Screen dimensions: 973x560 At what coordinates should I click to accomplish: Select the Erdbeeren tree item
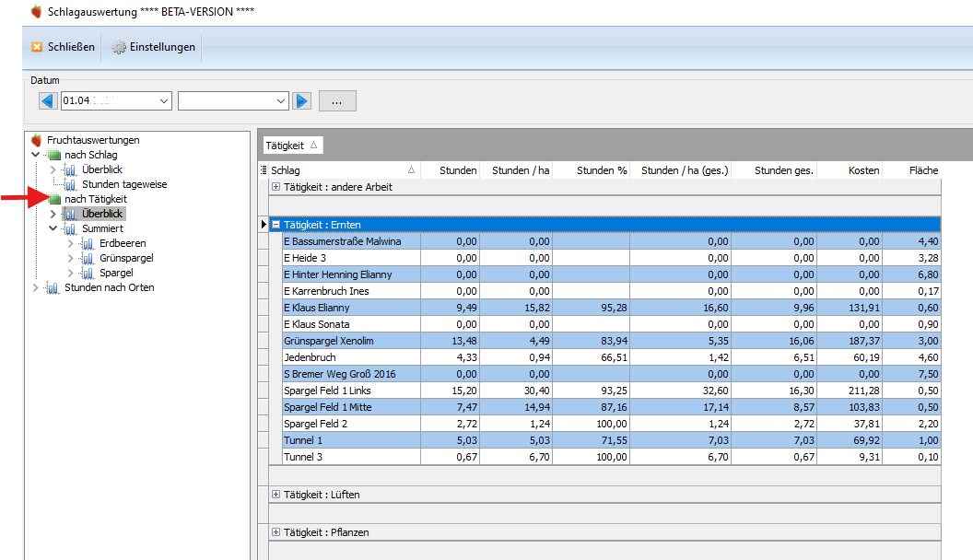pyautogui.click(x=123, y=243)
